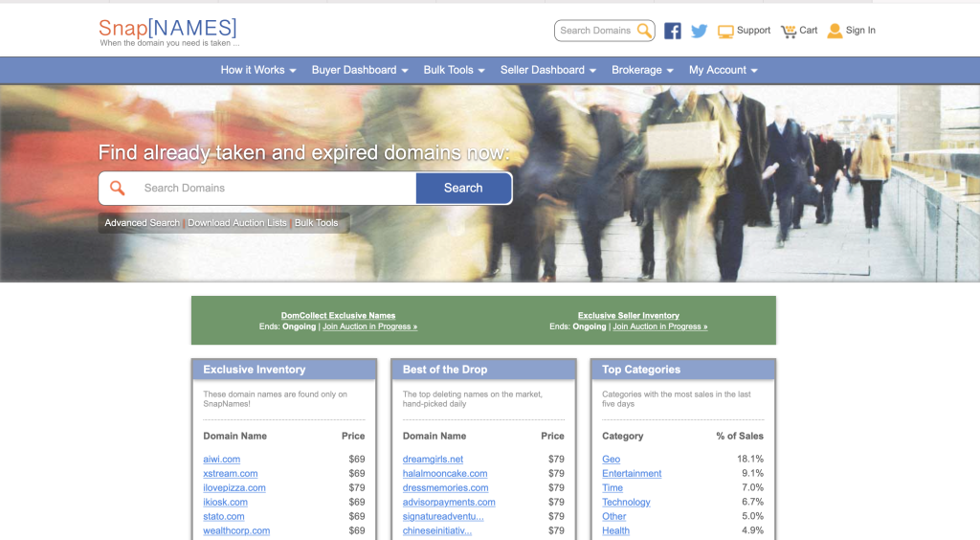Click the Exclusive Inventory panel header
The image size is (980, 540).
click(284, 370)
